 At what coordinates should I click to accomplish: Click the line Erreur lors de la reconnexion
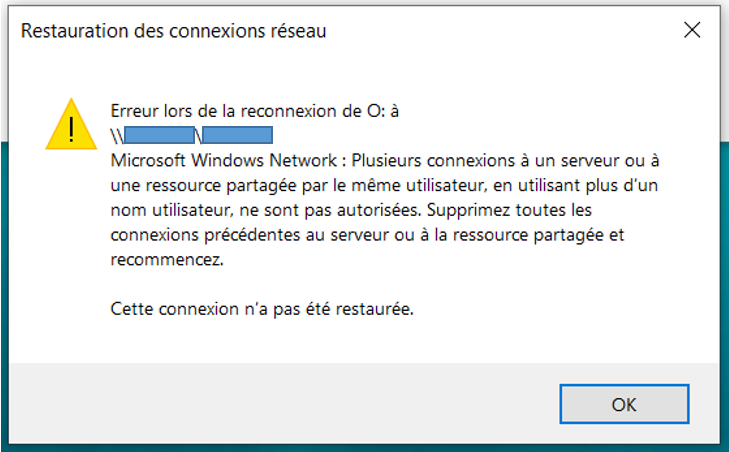(x=255, y=111)
